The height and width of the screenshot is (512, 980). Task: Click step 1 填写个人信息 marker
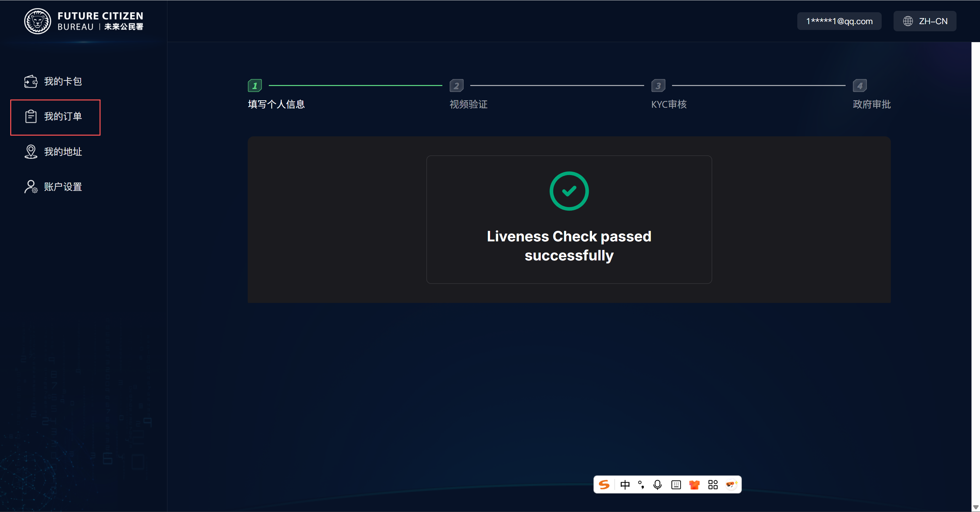click(x=255, y=86)
